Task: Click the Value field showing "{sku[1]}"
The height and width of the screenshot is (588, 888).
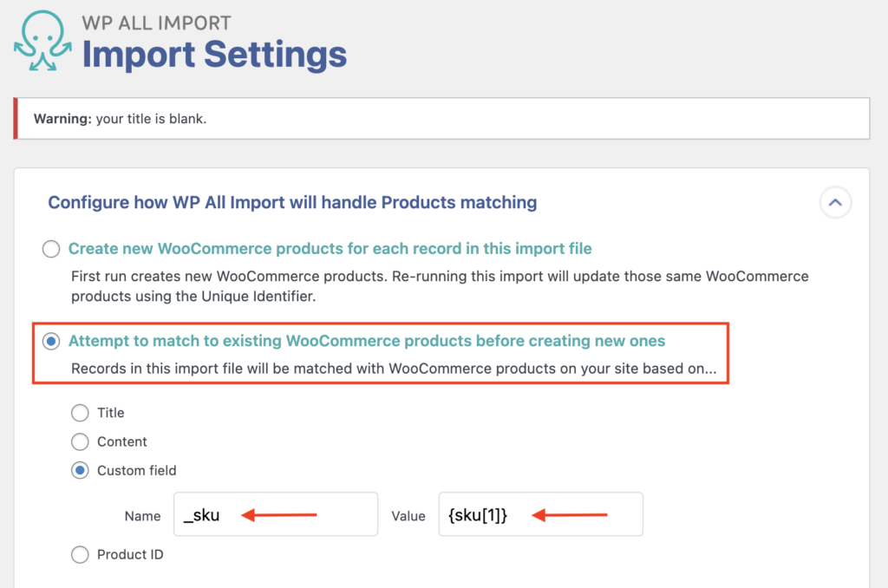Action: pyautogui.click(x=540, y=514)
